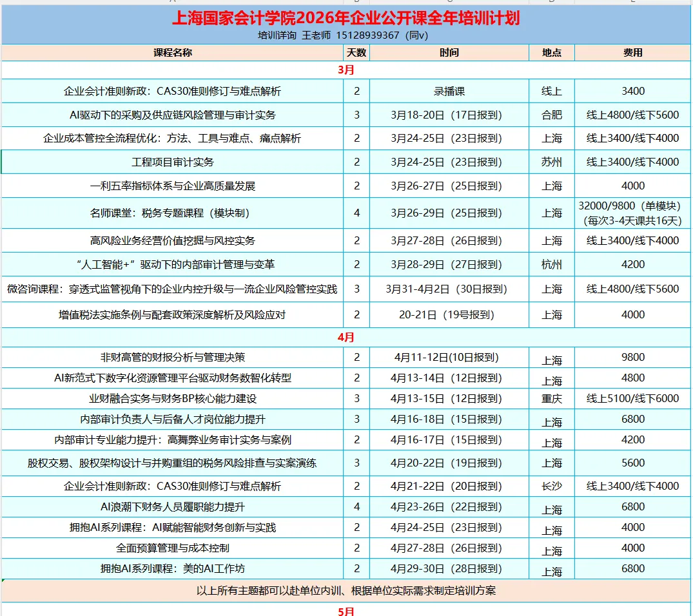Select the 录播课 time cell
693x616 pixels.
point(449,91)
